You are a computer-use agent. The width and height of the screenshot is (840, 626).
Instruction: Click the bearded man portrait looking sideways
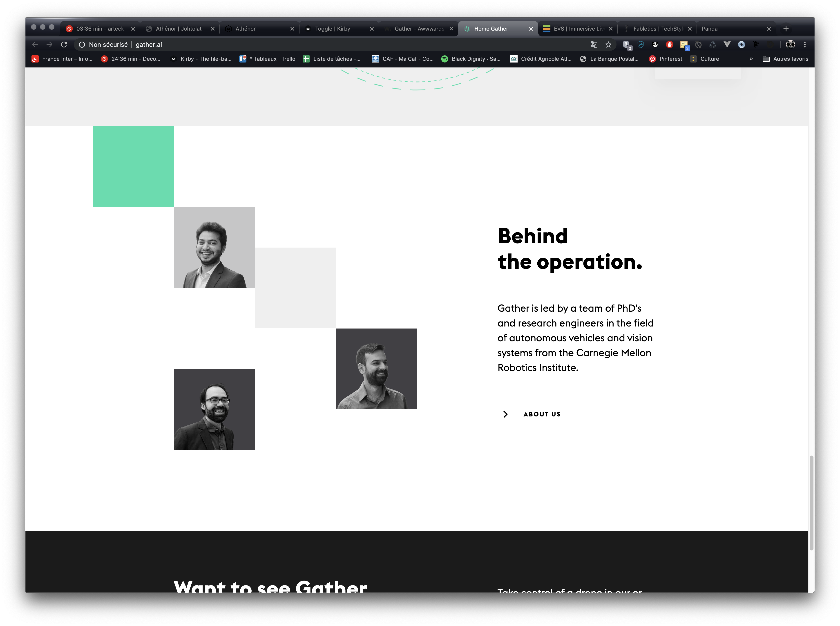click(x=376, y=369)
